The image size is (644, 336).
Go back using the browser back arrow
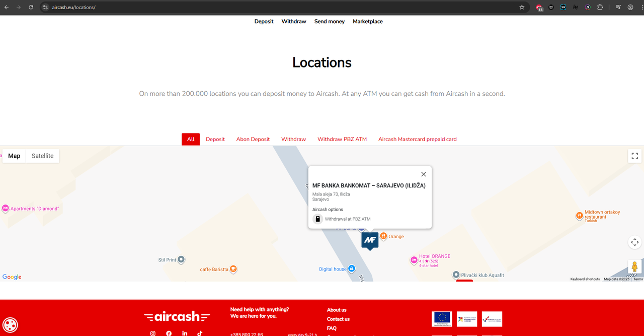[6, 7]
